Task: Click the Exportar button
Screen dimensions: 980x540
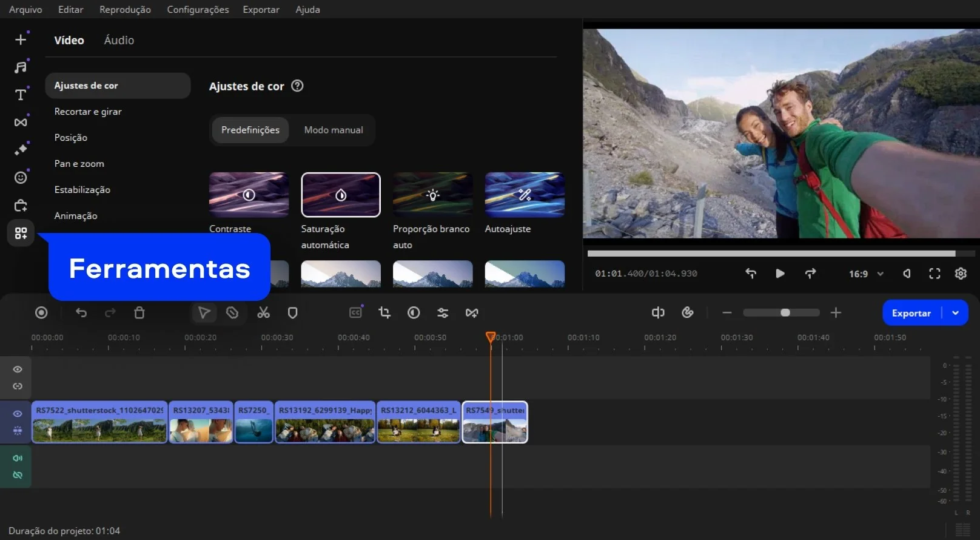Action: click(911, 313)
